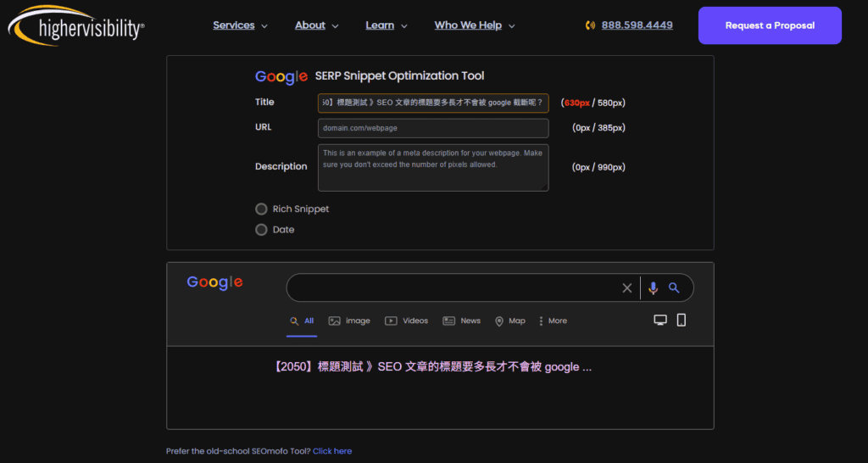Expand the Learn menu
Viewport: 868px width, 463px height.
pos(387,25)
